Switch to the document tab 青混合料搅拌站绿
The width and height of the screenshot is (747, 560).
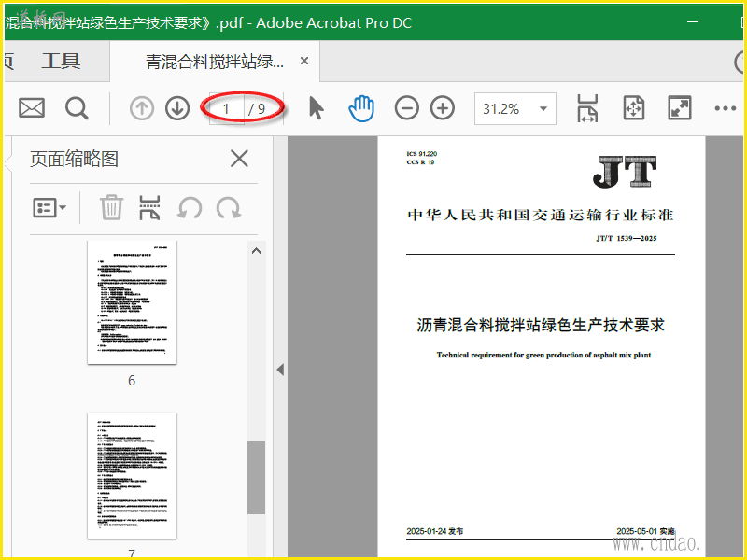[x=215, y=62]
